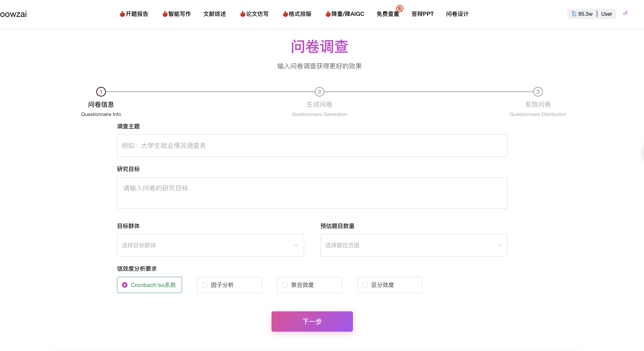The image size is (644, 351).
Task: Open the 问卷设计 link
Action: click(x=457, y=14)
